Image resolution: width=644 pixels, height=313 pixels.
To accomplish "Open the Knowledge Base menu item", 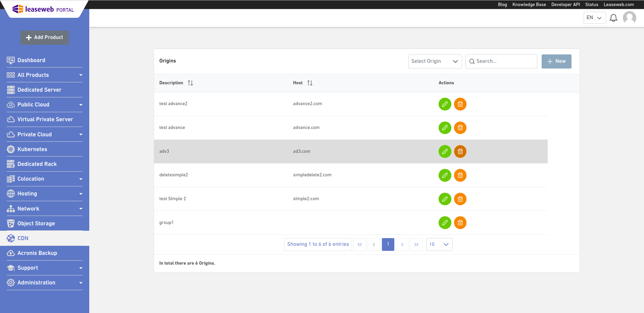I will click(x=529, y=4).
